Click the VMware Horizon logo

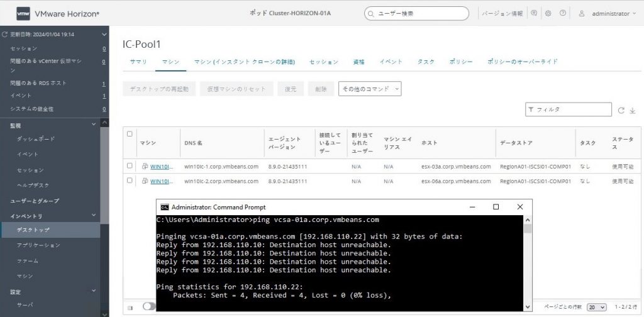pyautogui.click(x=23, y=13)
